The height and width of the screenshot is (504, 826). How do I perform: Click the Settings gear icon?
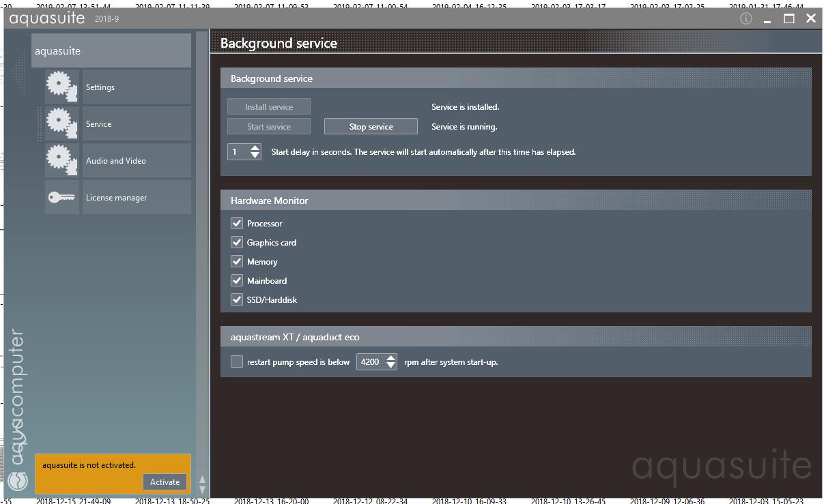coord(62,87)
